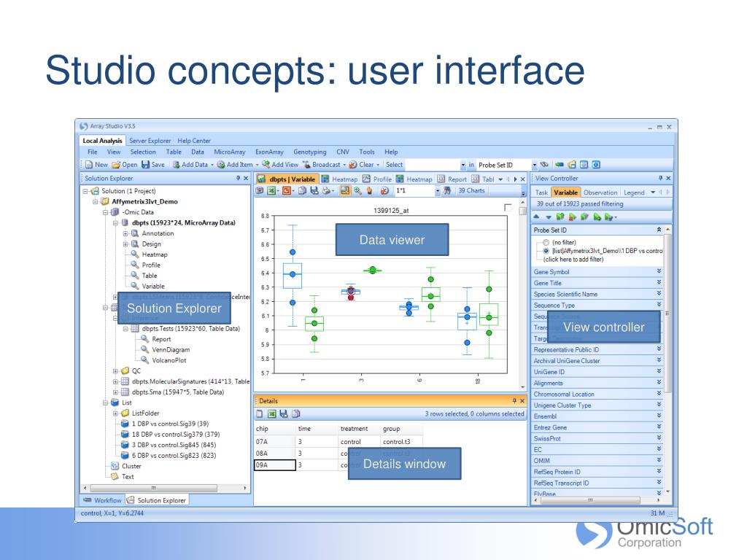Open the Probe Set ID search field dropdown
The image size is (747, 560).
point(534,165)
